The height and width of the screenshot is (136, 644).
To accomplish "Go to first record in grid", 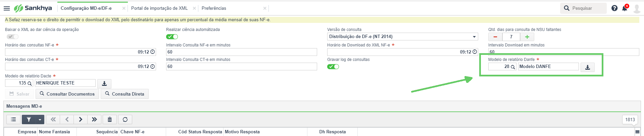I will click(53, 120).
